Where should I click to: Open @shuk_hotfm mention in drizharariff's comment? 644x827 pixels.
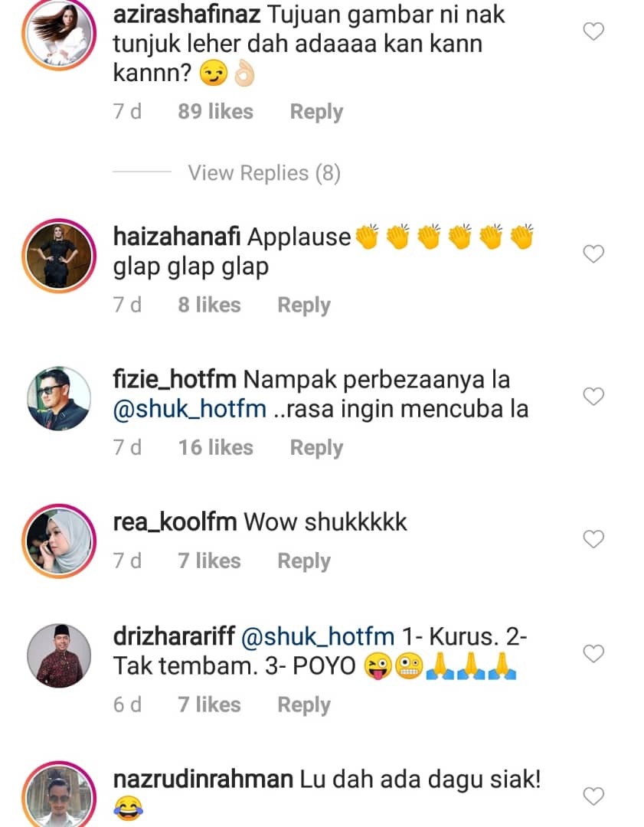pyautogui.click(x=318, y=636)
